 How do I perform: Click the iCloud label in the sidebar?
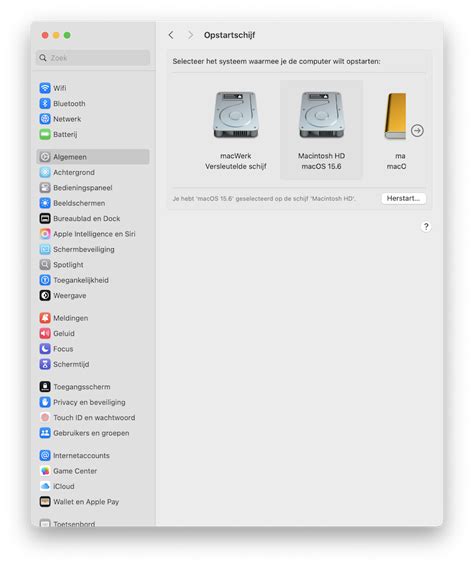coord(64,486)
